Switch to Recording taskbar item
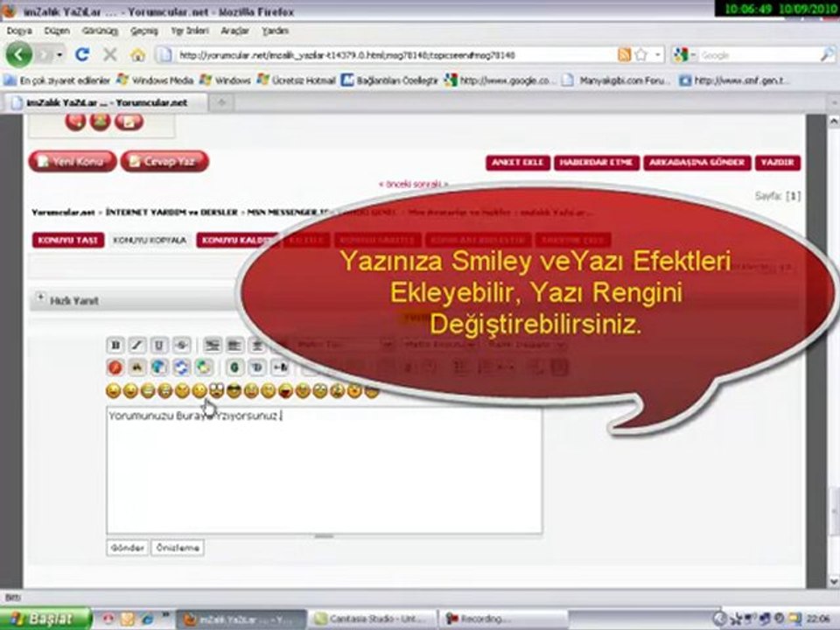The width and height of the screenshot is (840, 630). [x=504, y=619]
